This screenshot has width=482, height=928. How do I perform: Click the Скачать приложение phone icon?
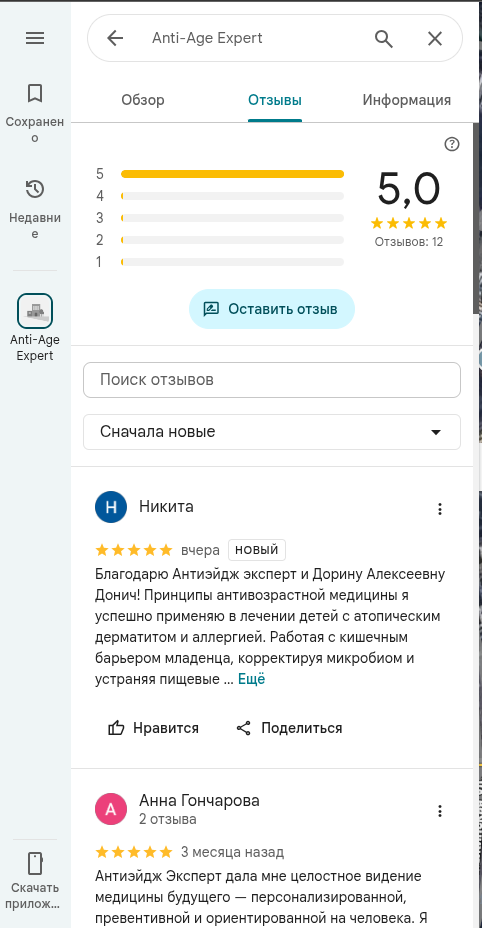(35, 863)
